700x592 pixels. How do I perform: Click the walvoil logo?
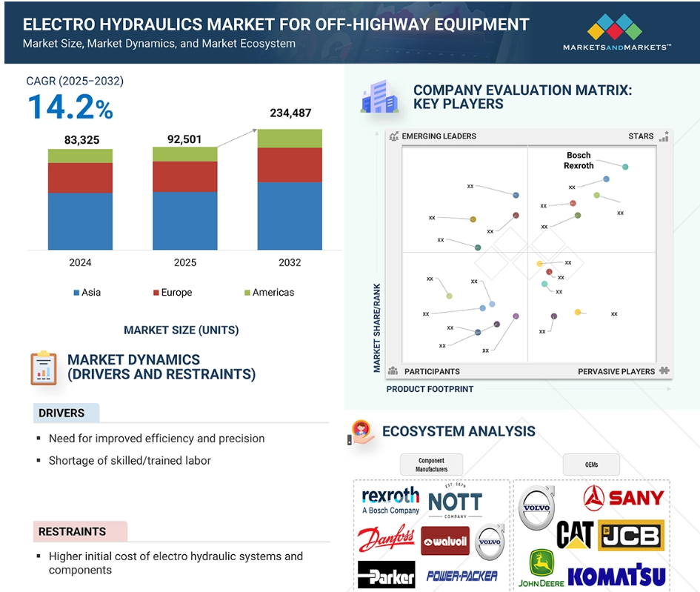[445, 541]
